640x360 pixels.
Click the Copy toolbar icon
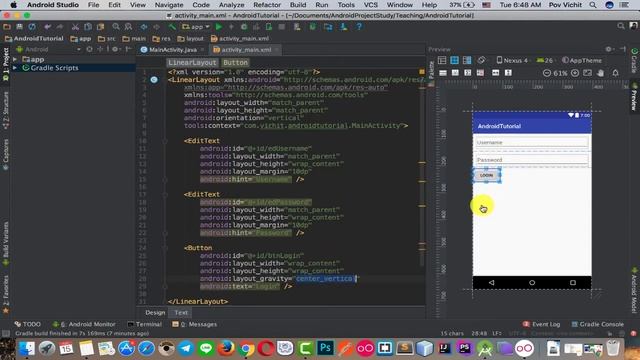pyautogui.click(x=88, y=27)
